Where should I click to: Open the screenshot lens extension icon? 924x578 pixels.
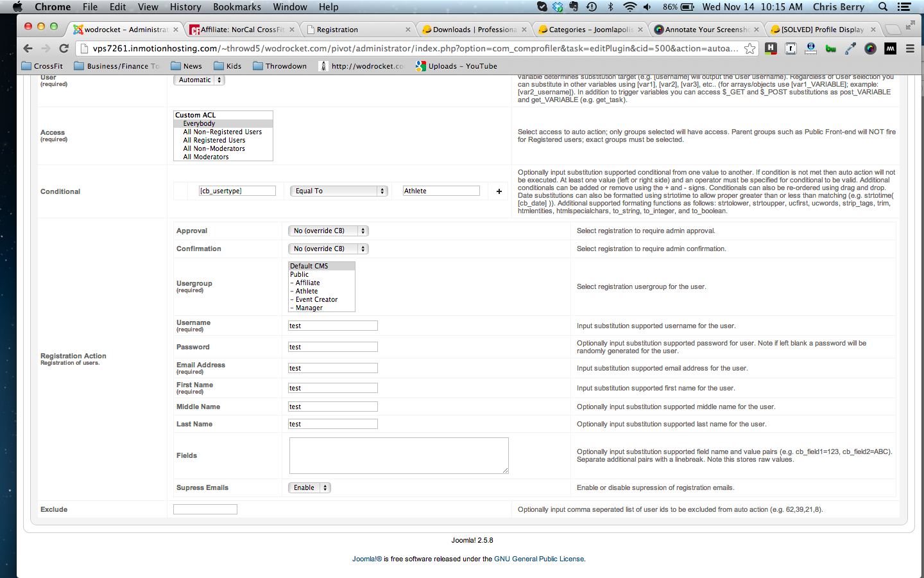(871, 48)
